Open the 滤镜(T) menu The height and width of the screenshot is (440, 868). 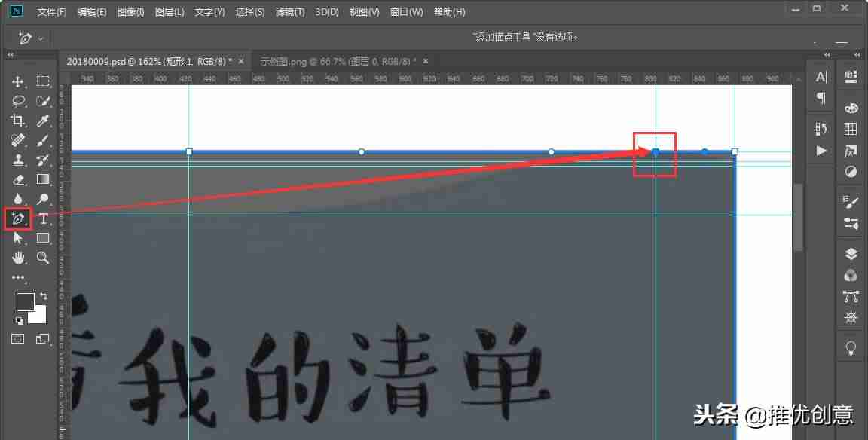pyautogui.click(x=290, y=11)
